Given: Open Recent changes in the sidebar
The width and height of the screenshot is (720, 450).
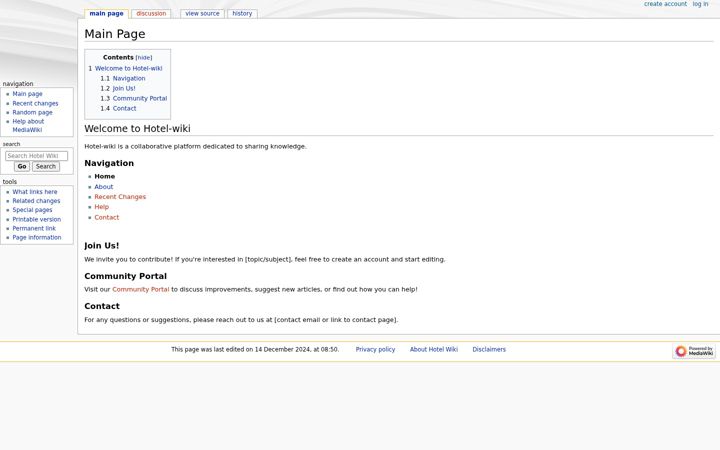Looking at the screenshot, I should pos(35,103).
